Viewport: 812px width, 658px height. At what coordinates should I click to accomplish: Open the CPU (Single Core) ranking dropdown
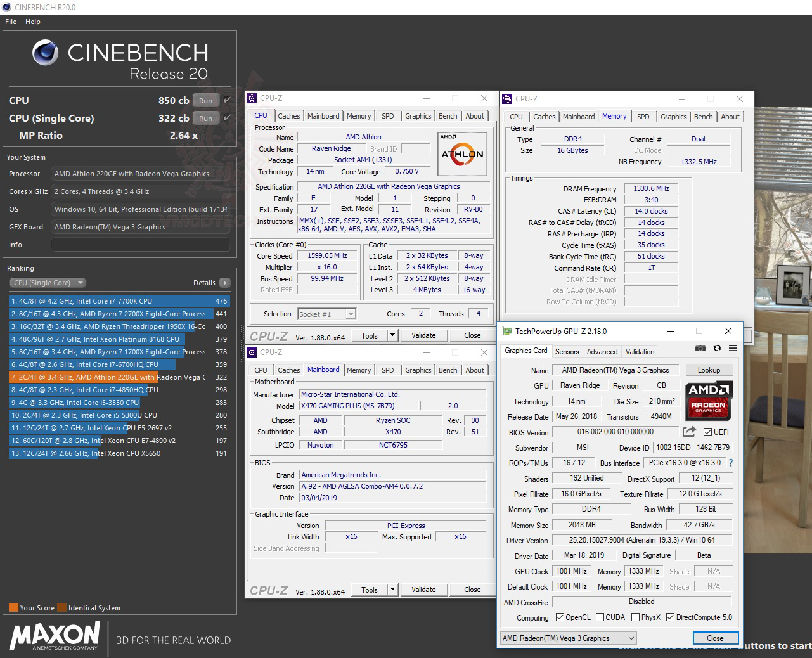point(48,283)
